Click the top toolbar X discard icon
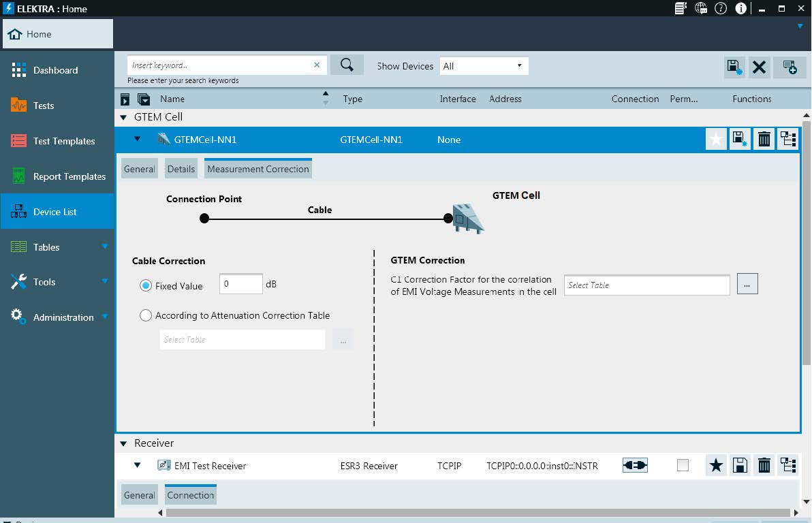 (x=760, y=67)
